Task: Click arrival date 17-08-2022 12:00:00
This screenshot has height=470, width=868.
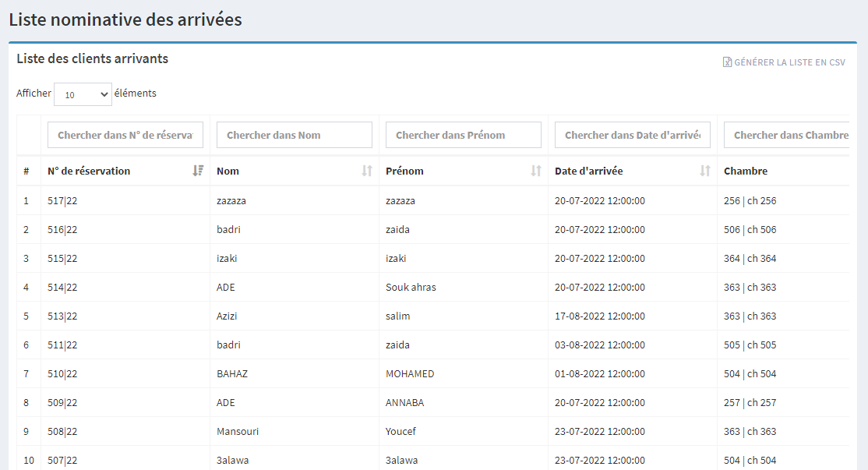Action: (599, 316)
